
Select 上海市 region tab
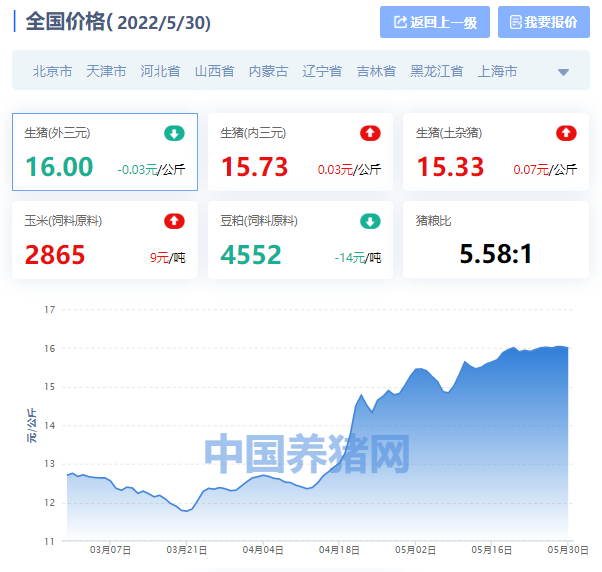point(498,71)
